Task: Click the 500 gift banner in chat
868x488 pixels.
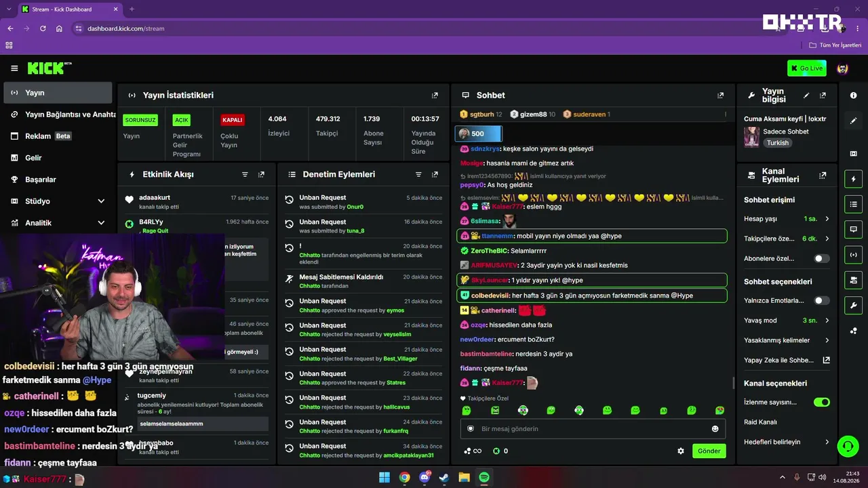Action: click(x=478, y=134)
